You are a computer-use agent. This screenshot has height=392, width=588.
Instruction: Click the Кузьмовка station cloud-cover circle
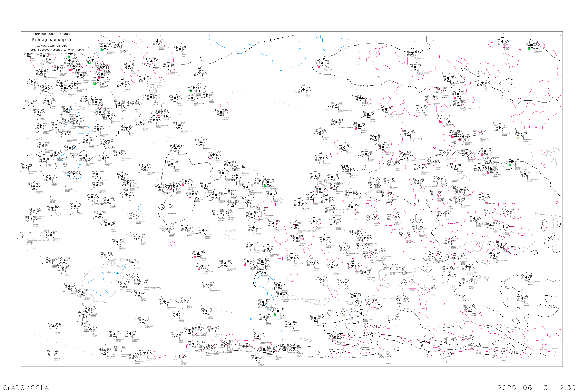point(448,78)
